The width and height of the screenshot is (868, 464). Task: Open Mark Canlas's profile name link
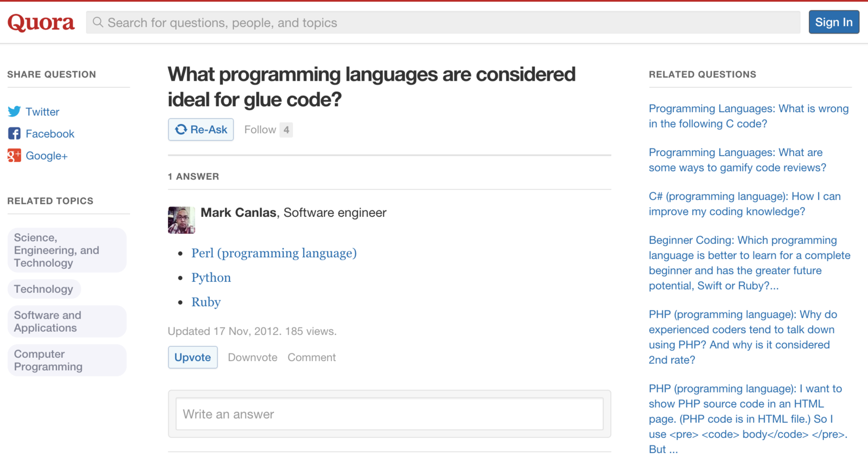pos(239,212)
